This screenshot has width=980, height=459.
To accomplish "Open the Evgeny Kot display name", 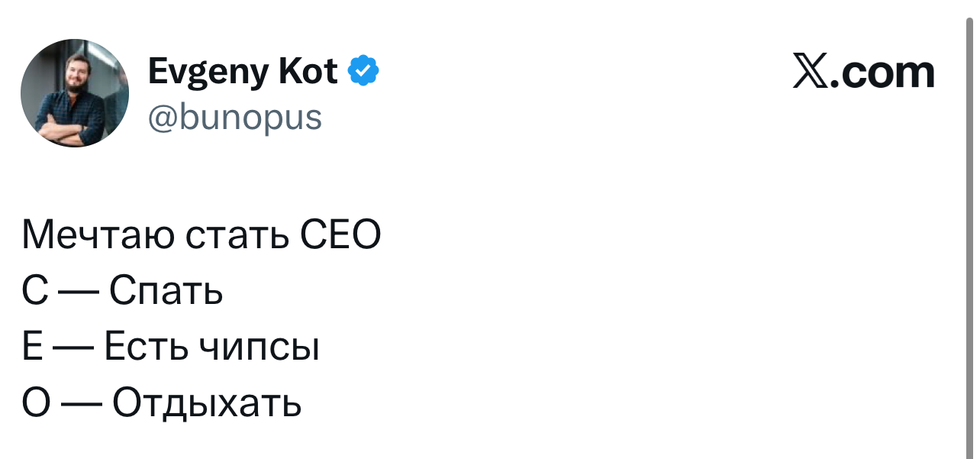I will coord(243,73).
